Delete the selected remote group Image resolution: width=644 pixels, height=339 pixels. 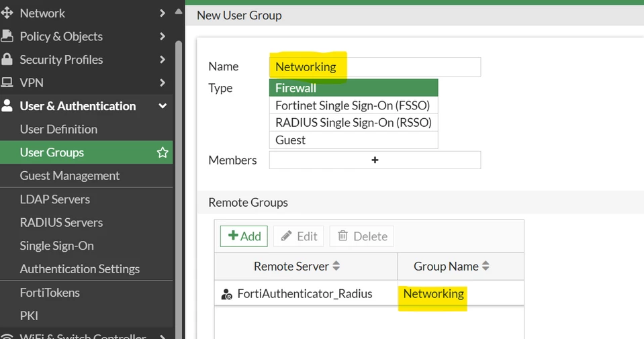coord(362,236)
